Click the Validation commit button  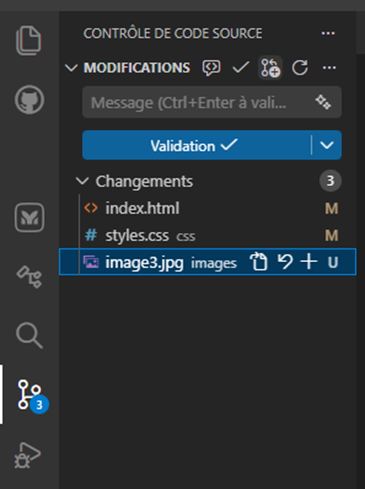(197, 145)
